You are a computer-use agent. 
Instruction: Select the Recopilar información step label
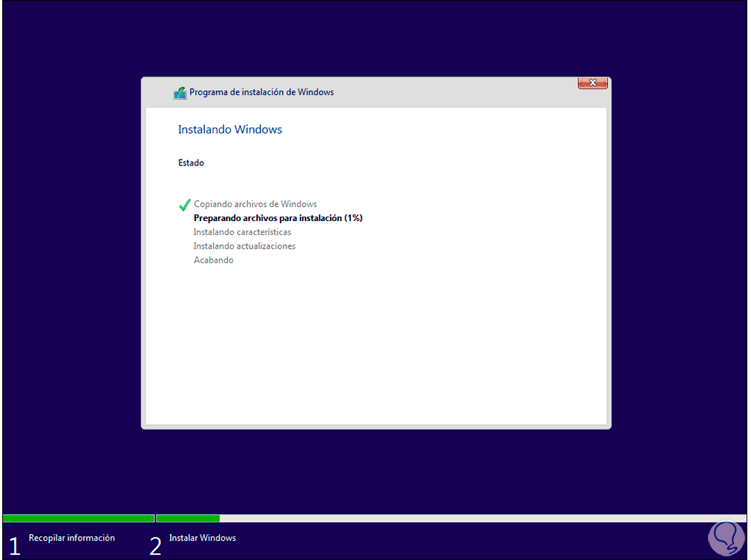(70, 538)
